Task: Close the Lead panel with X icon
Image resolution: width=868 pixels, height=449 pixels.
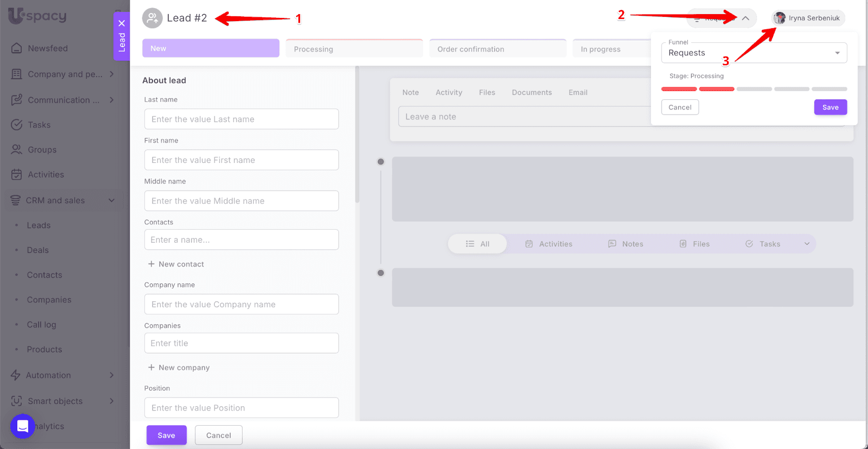Action: click(x=122, y=23)
